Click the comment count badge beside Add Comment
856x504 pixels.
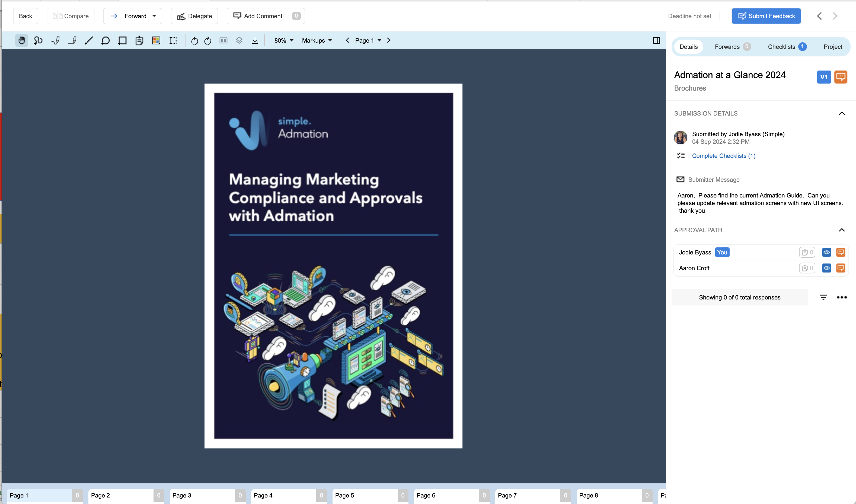tap(296, 16)
